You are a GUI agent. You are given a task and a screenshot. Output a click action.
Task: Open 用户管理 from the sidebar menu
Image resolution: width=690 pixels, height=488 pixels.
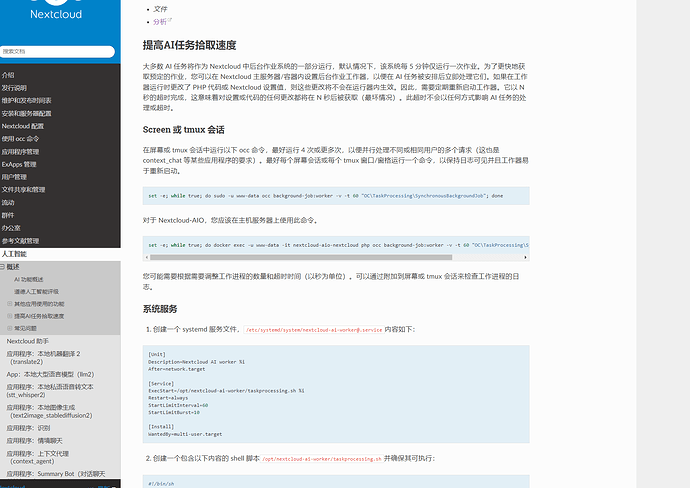pos(15,176)
